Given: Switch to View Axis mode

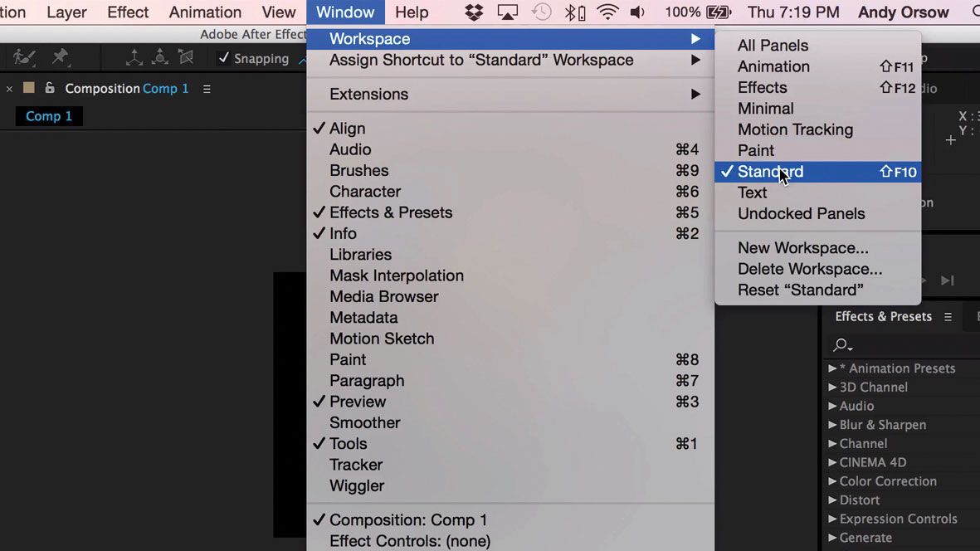Looking at the screenshot, I should coord(184,58).
